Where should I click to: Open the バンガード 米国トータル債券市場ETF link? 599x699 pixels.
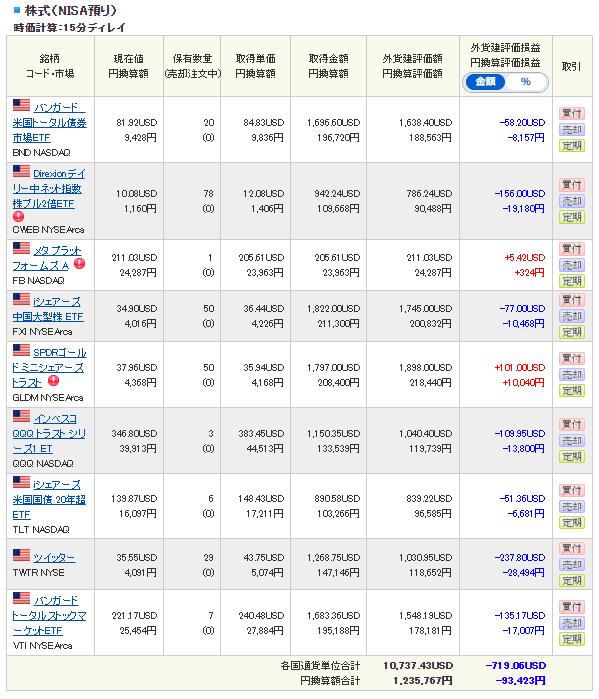coord(49,122)
